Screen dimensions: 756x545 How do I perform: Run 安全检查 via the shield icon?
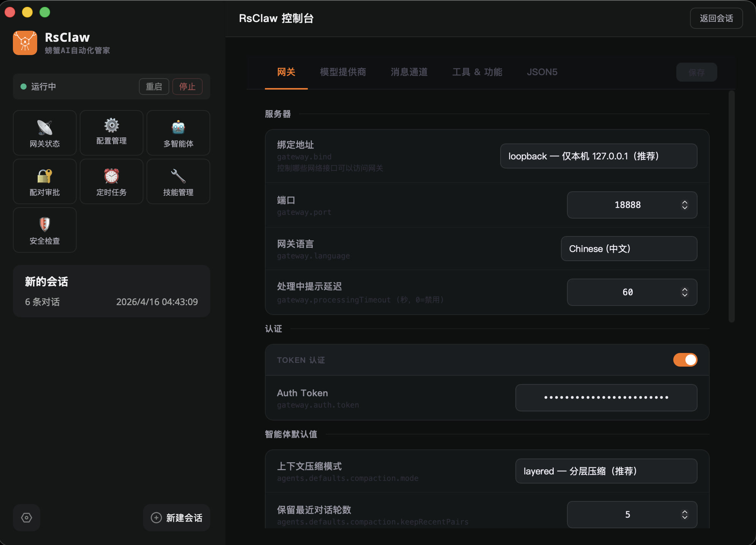(44, 230)
